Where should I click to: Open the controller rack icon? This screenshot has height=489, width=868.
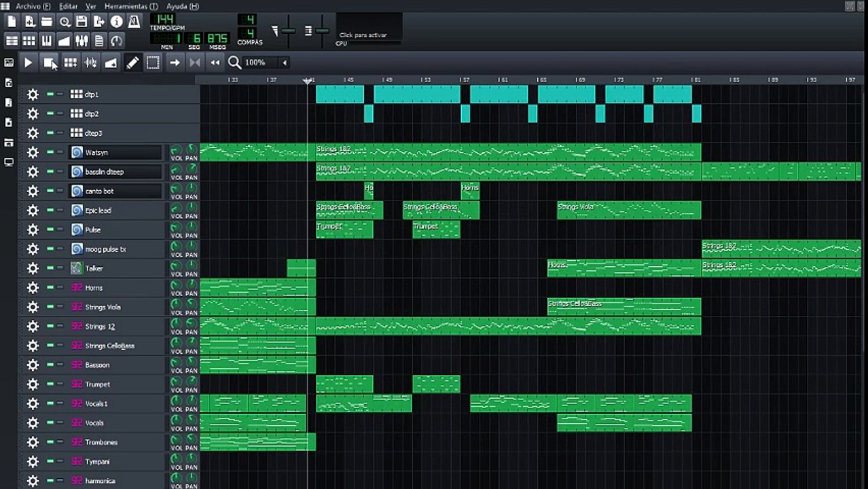[x=117, y=41]
